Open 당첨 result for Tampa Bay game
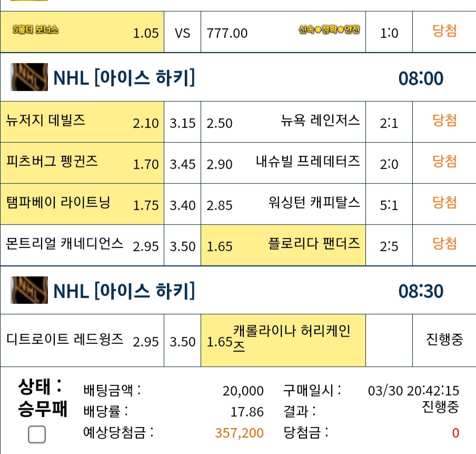 (444, 203)
